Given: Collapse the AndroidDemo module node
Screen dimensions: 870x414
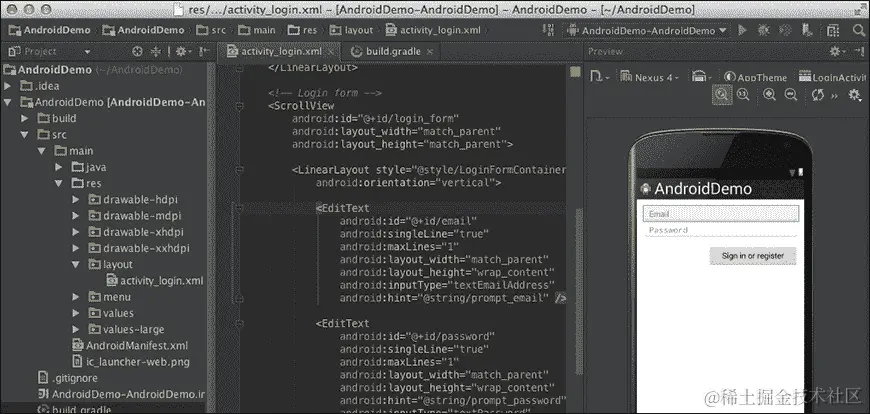Looking at the screenshot, I should coord(7,102).
